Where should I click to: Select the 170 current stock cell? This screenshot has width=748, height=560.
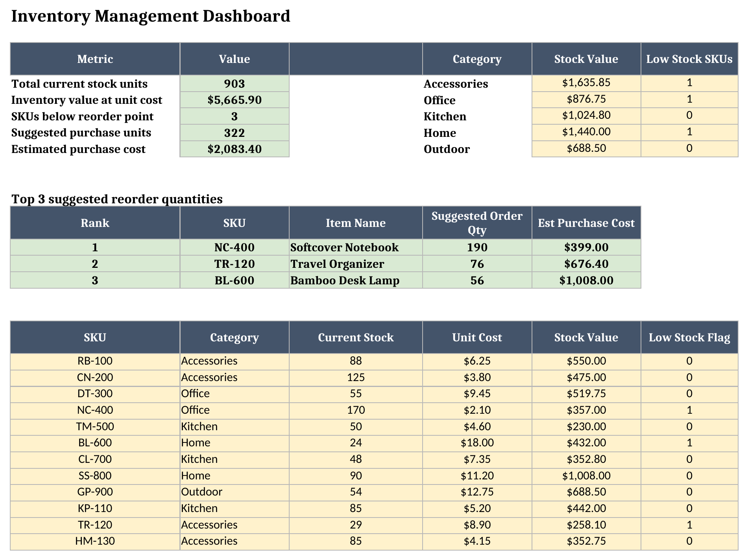tap(356, 410)
